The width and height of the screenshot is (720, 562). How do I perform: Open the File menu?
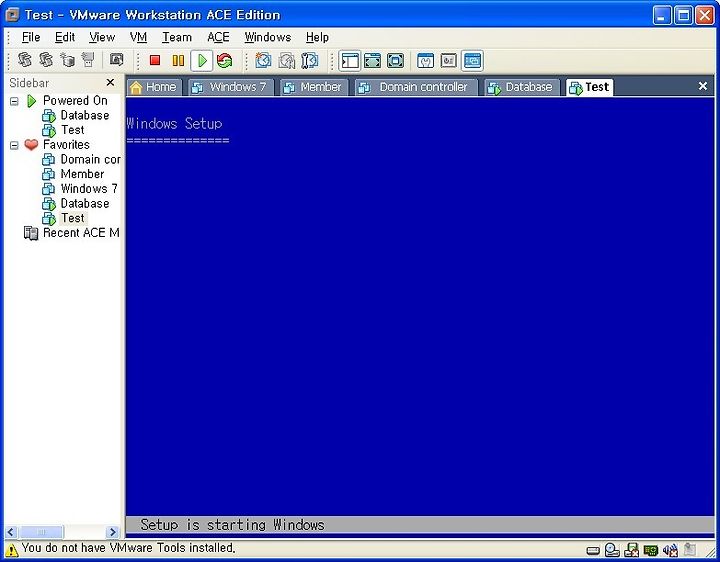click(31, 37)
